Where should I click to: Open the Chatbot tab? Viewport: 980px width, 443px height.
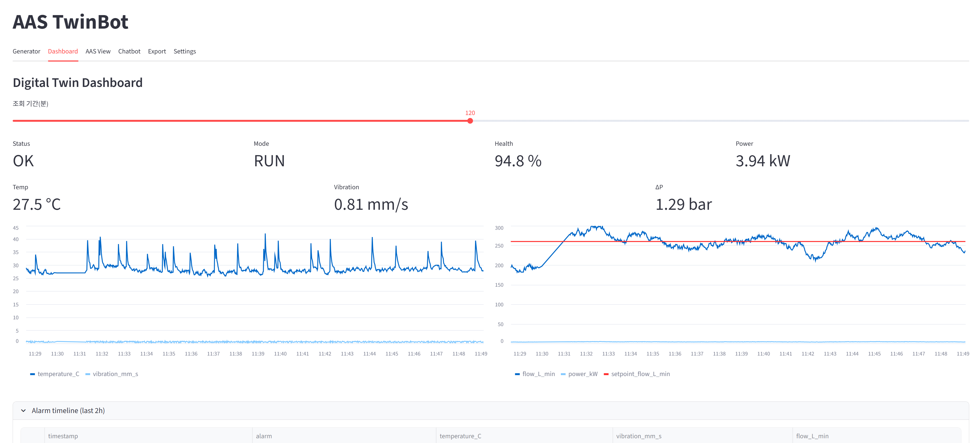(129, 51)
